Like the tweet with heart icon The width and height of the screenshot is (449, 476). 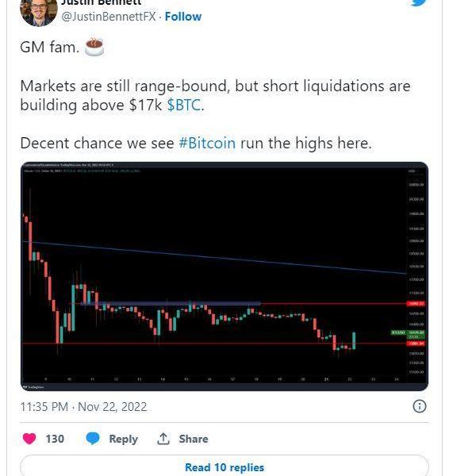click(x=29, y=439)
